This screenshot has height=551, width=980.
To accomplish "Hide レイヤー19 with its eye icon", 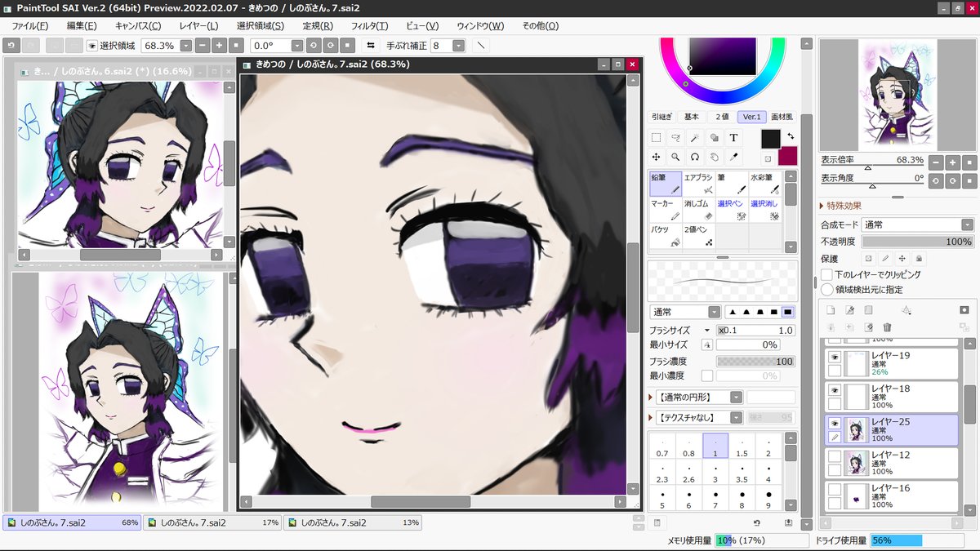I will click(835, 358).
